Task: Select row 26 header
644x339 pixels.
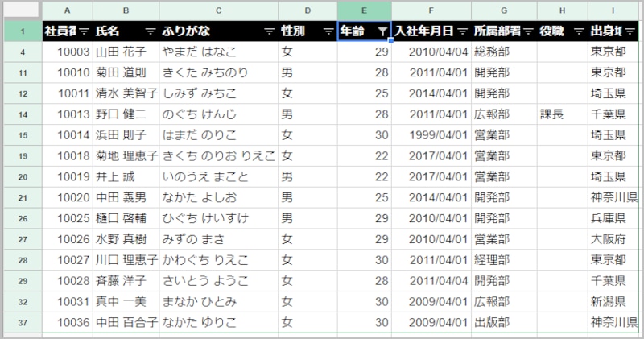Action: click(x=23, y=218)
